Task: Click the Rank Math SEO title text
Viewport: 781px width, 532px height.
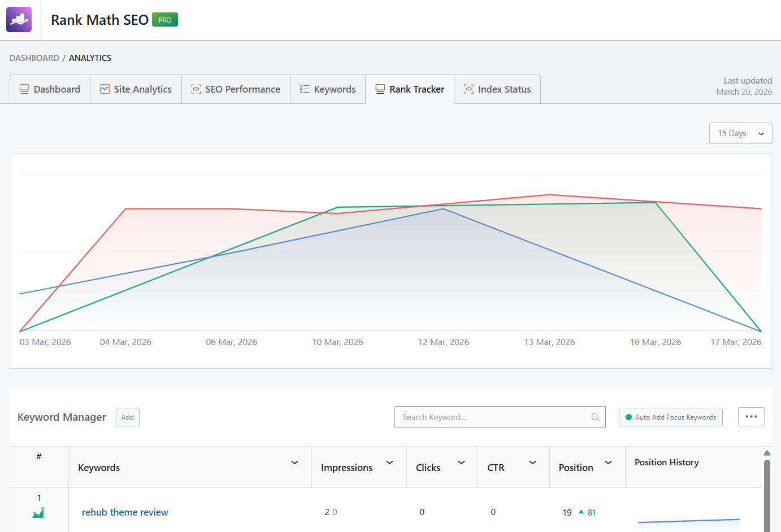Action: [x=99, y=20]
